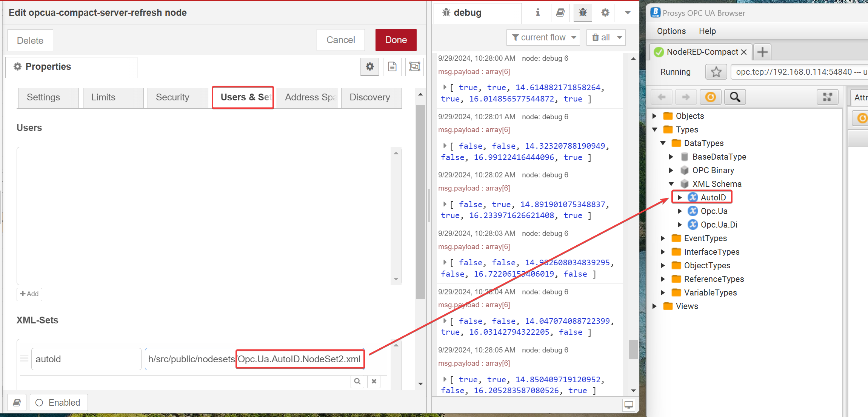
Task: Click the settings gear icon in Properties
Action: (x=370, y=66)
